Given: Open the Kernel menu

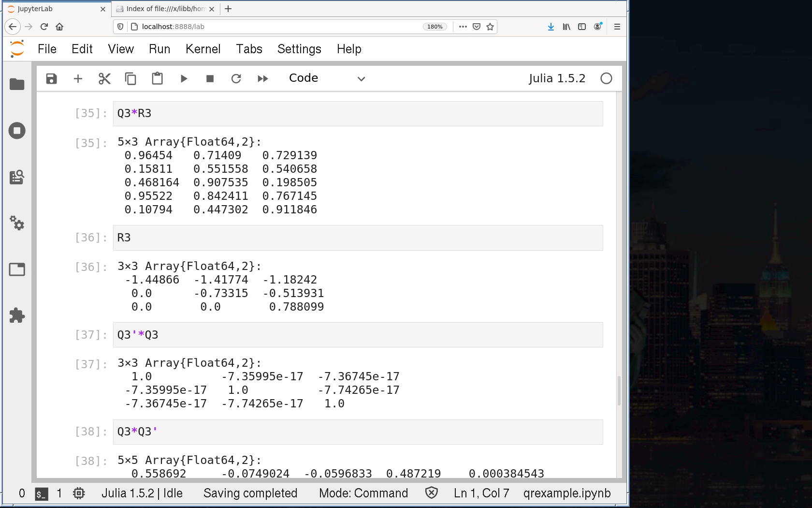Looking at the screenshot, I should pos(203,49).
